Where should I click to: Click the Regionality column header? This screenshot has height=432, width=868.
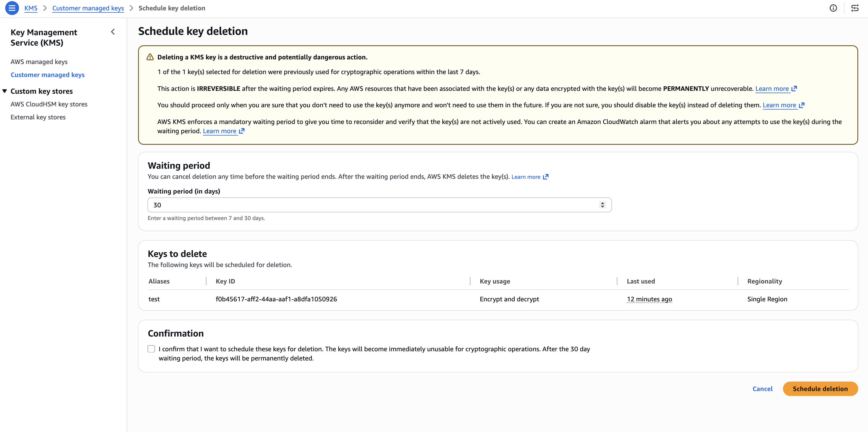point(765,281)
